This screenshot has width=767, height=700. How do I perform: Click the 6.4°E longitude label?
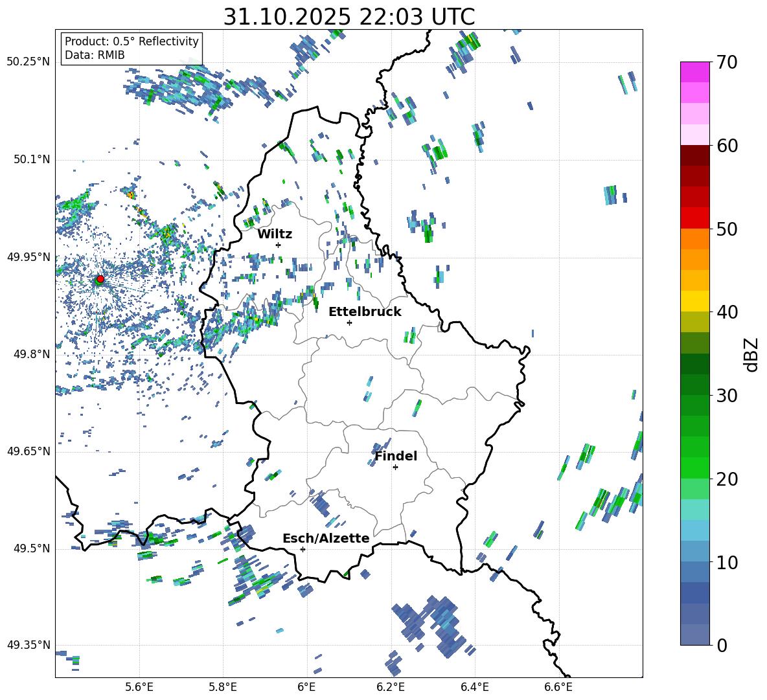click(474, 687)
